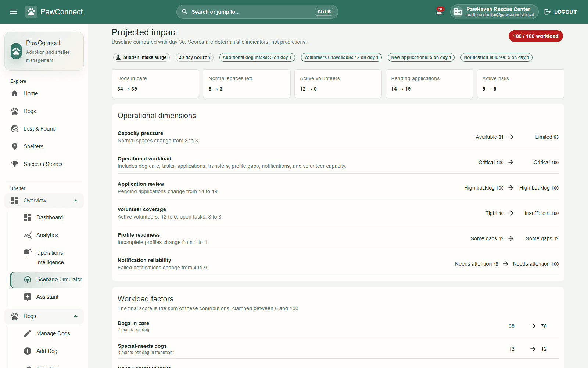Open the PawHaven Rescue Center account menu

point(494,12)
